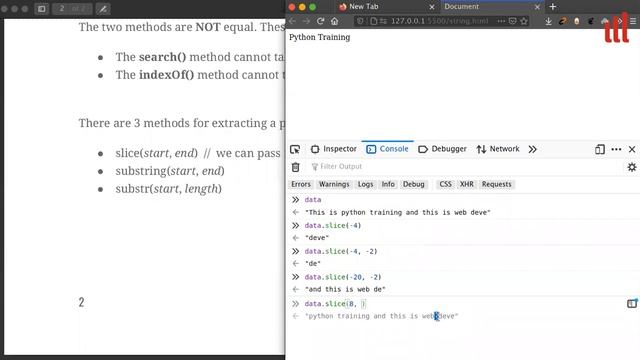The image size is (640, 360).
Task: Click the console entry data.slice(-4, -2)
Action: pos(341,251)
